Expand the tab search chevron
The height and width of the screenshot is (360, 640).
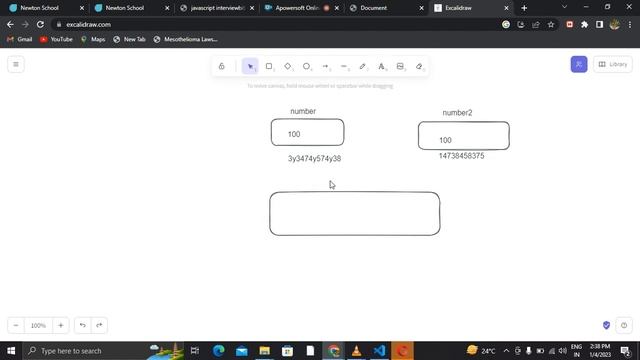click(564, 7)
